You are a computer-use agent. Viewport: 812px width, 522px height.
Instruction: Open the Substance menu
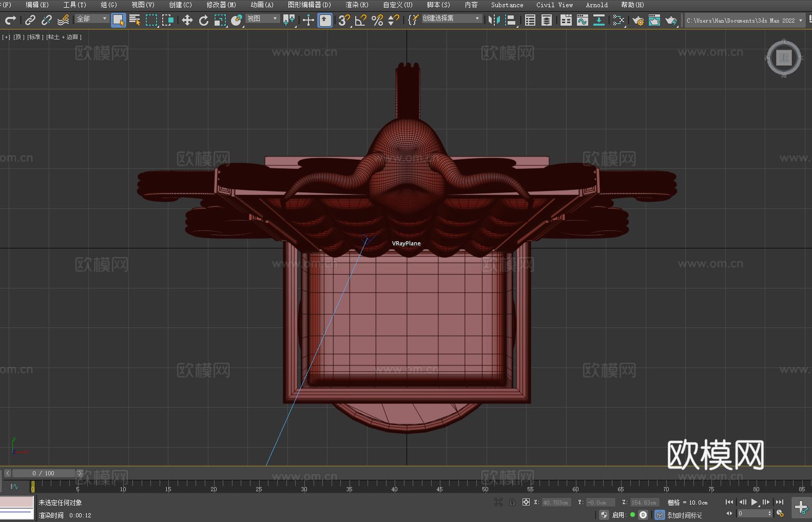pyautogui.click(x=507, y=5)
